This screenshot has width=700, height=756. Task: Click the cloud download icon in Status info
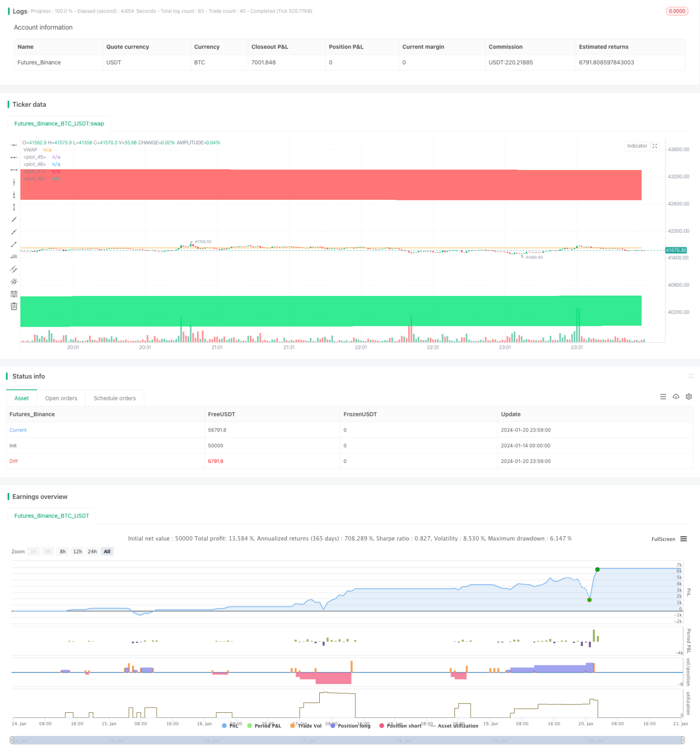(x=676, y=397)
